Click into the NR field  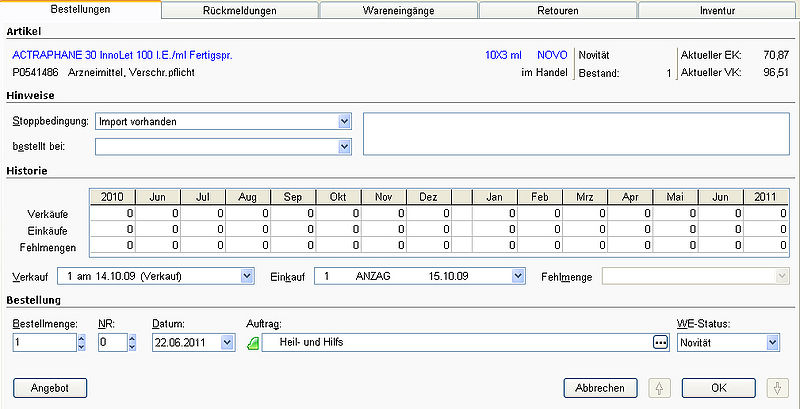point(112,343)
